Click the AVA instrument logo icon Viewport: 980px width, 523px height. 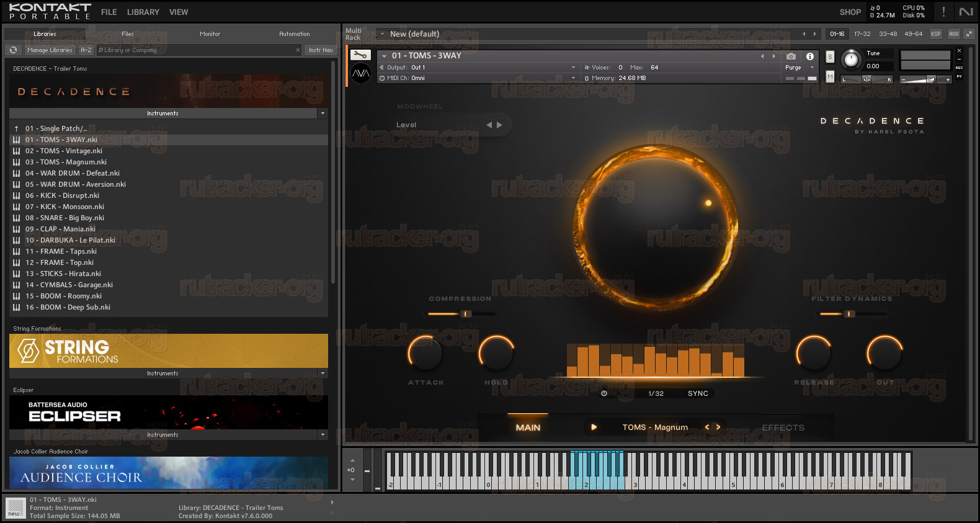[361, 74]
